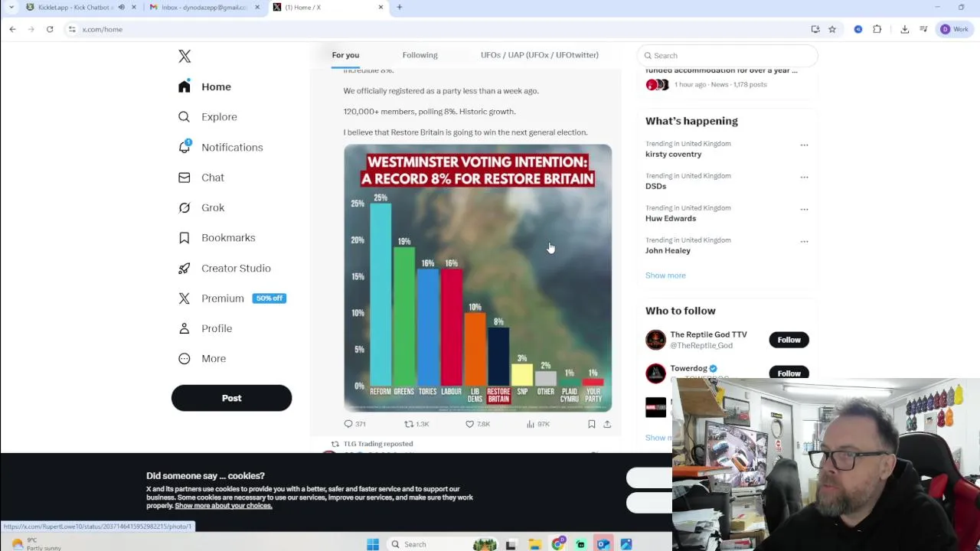Open the UFOs / UAP list tab
This screenshot has width=980, height=551.
[539, 55]
